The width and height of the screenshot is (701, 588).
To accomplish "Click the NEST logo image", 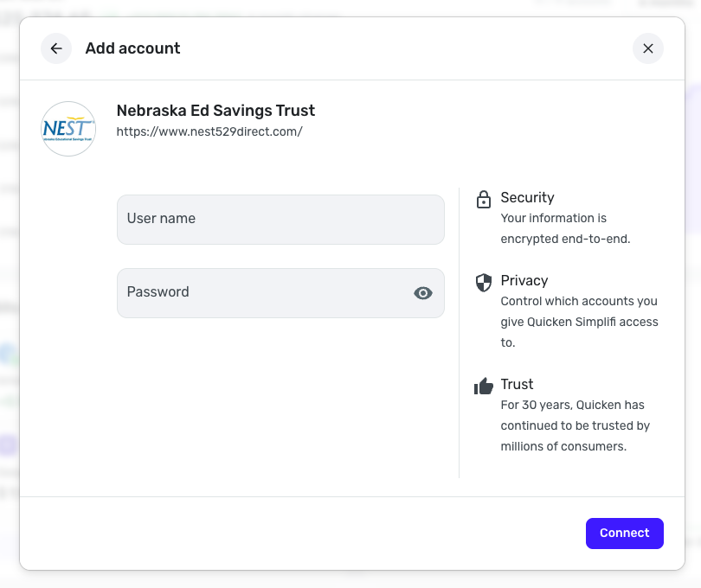I will 68,129.
